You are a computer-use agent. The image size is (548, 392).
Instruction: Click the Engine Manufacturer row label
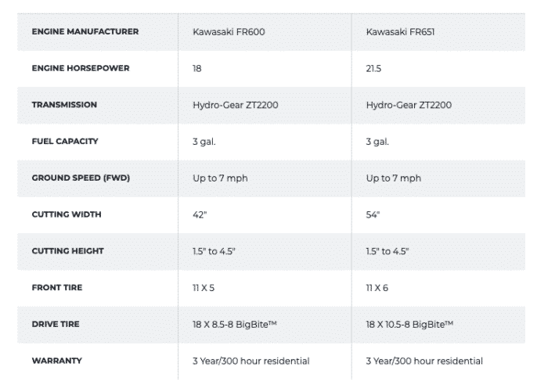click(85, 31)
